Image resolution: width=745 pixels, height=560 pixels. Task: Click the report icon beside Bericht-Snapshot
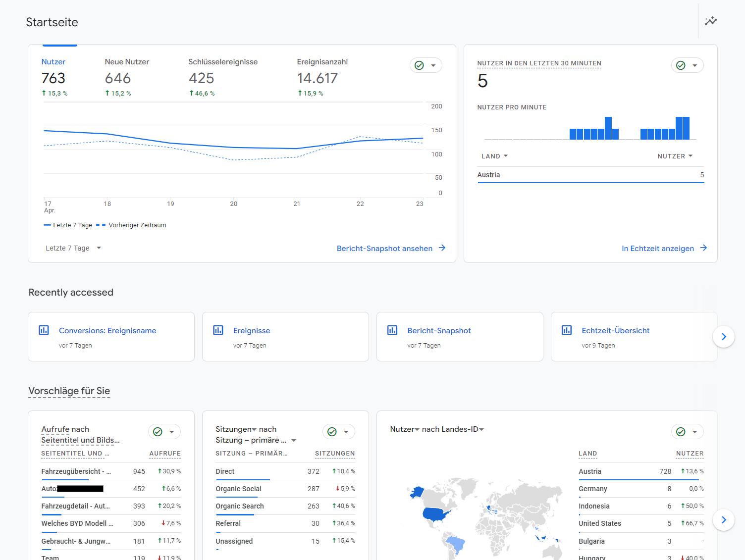tap(392, 330)
